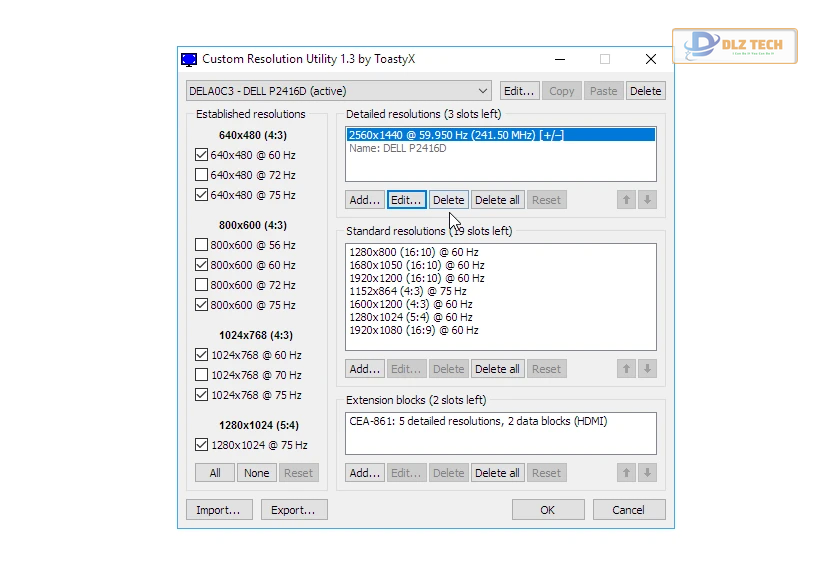This screenshot has width=840, height=579.
Task: Uncheck 640x480 @ 75 Hz
Action: (x=201, y=194)
